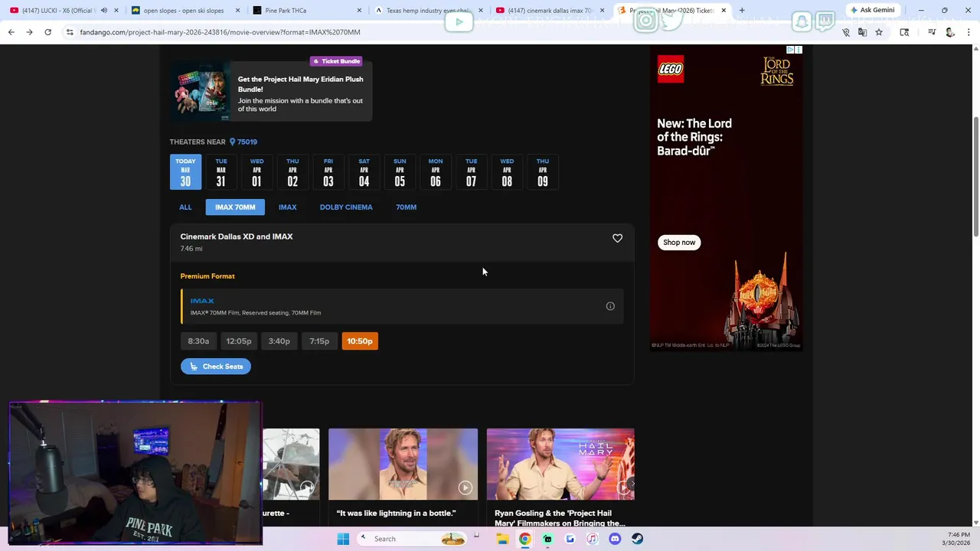Image resolution: width=980 pixels, height=551 pixels.
Task: Click the 12:05p showtime
Action: pos(239,341)
